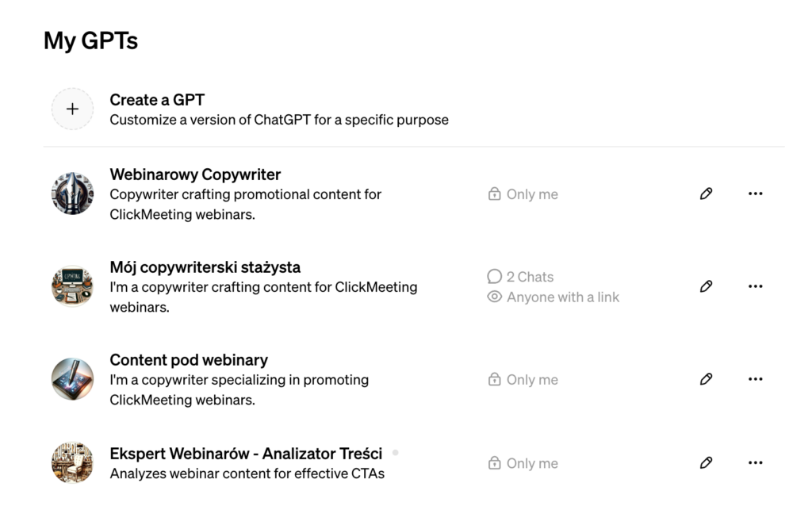Open more options for Webinarowy Copywriter
This screenshot has width=812, height=506.
[x=755, y=194]
